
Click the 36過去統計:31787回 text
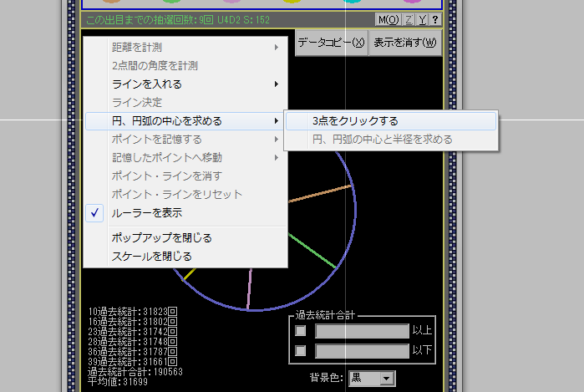tap(133, 351)
